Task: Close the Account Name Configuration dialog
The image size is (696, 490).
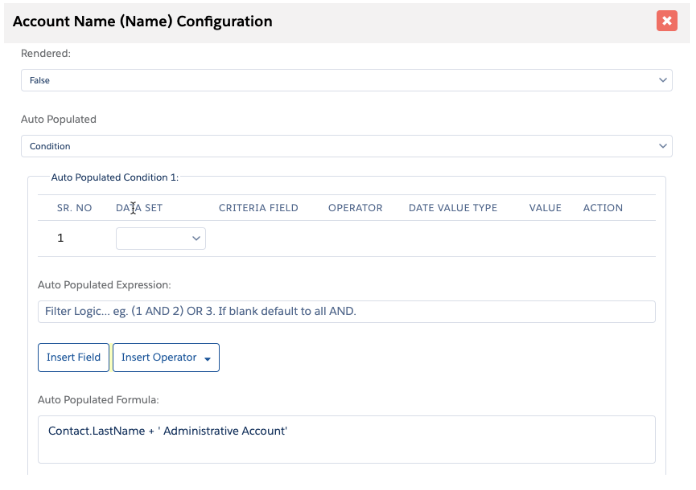Action: pyautogui.click(x=667, y=21)
